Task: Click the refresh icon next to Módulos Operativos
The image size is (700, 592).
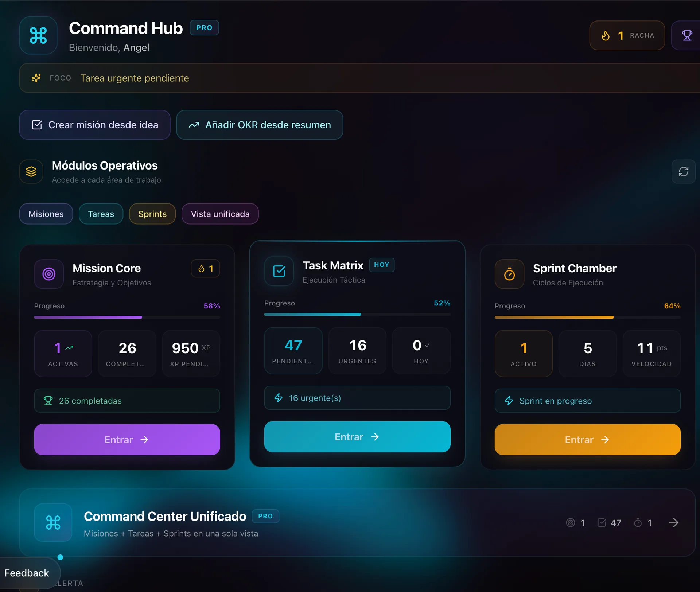Action: tap(684, 171)
